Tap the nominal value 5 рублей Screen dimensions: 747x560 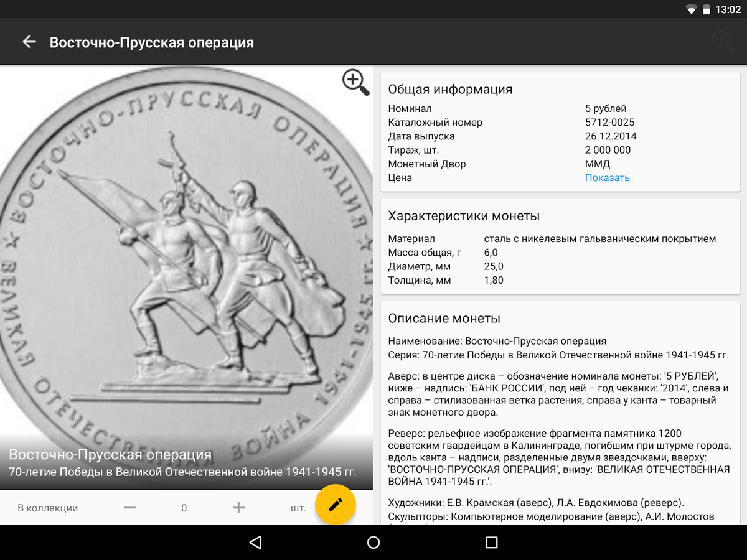(x=606, y=108)
